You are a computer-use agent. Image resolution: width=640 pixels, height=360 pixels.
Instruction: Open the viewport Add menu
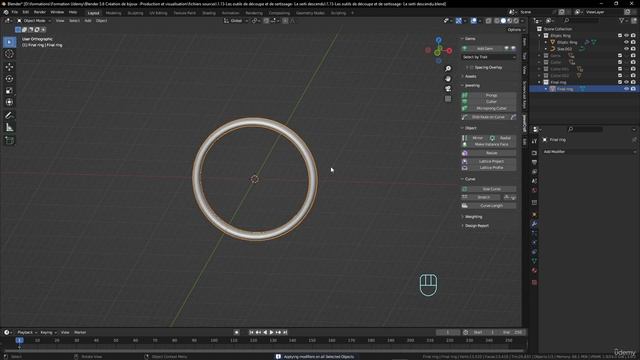click(88, 21)
